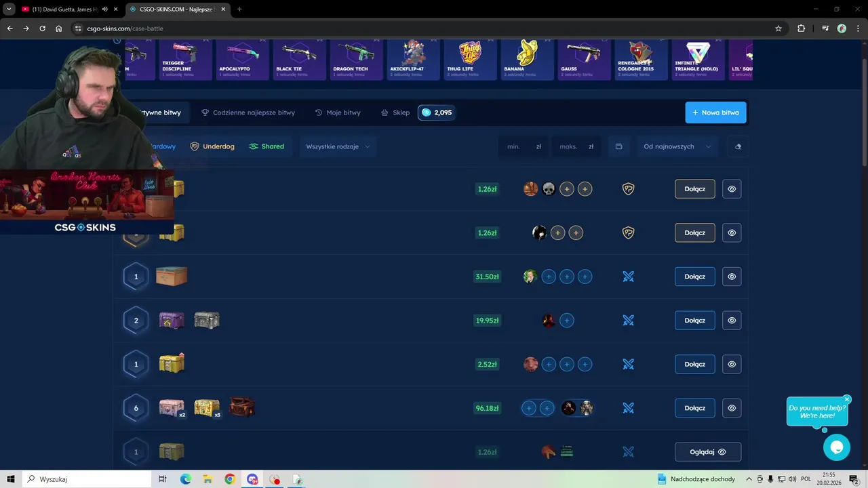Mute audio on the David Guetta tab
The height and width of the screenshot is (488, 868).
[x=104, y=9]
